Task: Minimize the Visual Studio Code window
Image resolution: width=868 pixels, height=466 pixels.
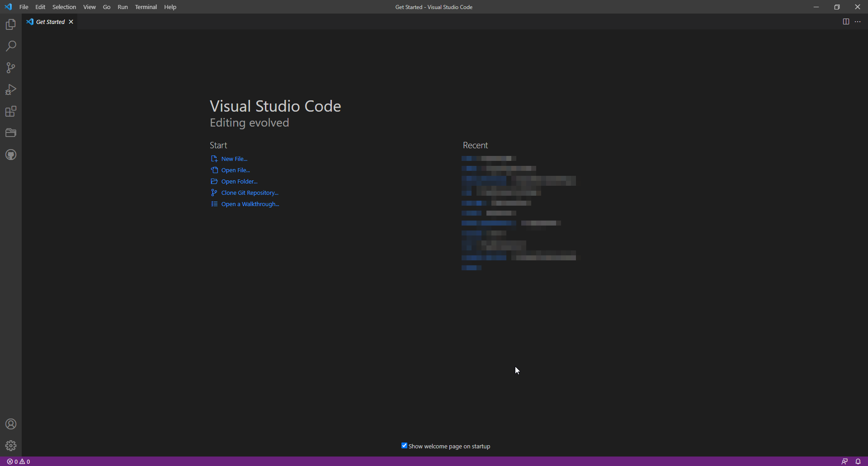Action: coord(816,7)
